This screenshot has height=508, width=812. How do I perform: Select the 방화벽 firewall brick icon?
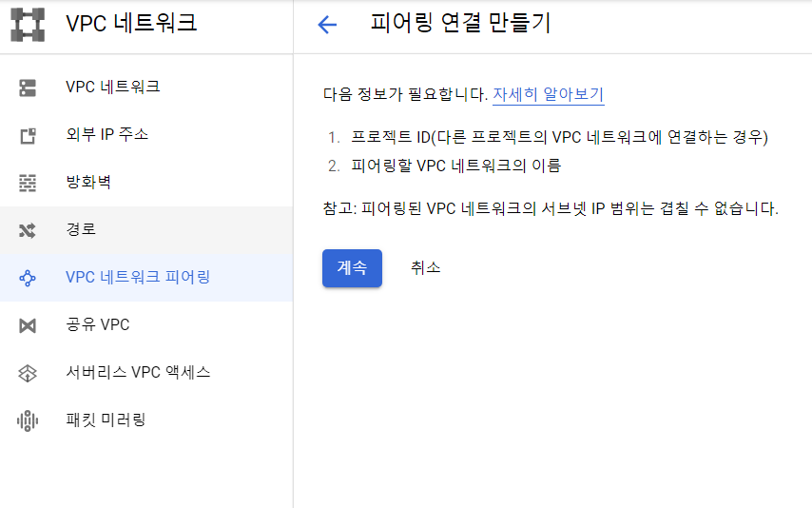tap(28, 183)
